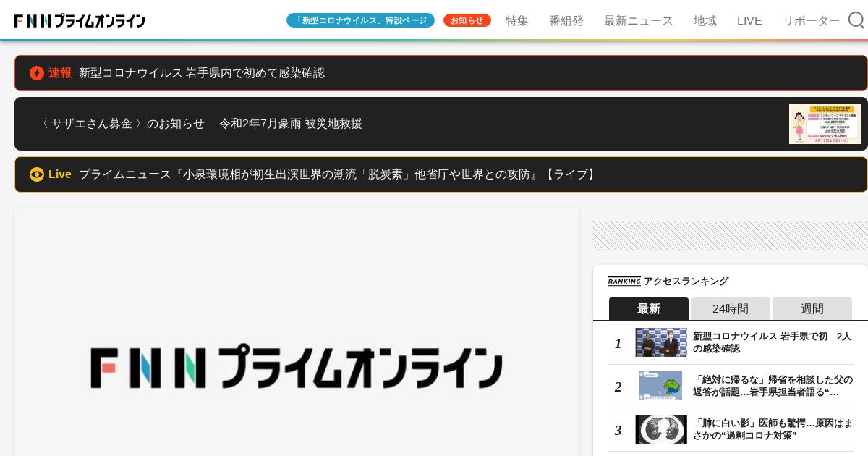Click the large FNN プライムオンライン main image
This screenshot has height=456, width=868.
tap(297, 332)
